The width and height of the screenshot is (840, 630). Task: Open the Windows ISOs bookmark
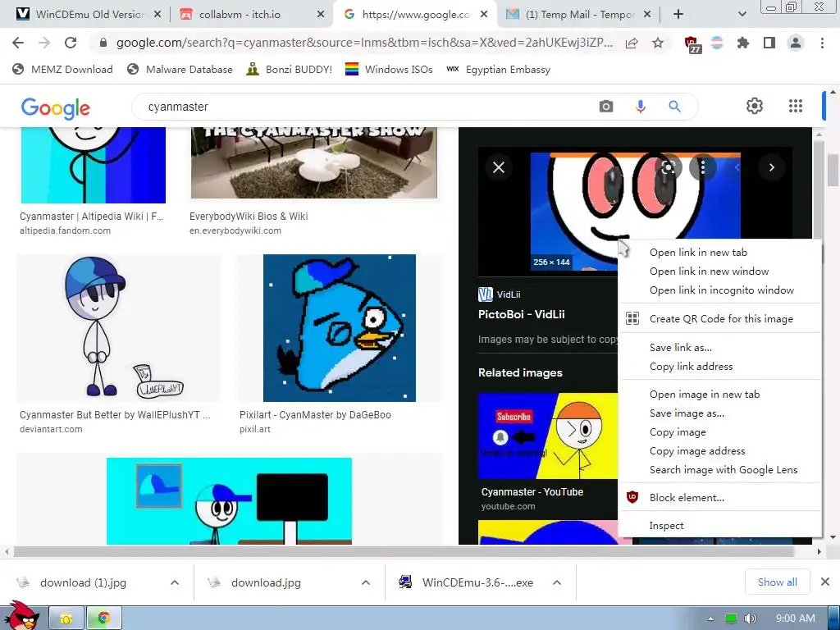click(389, 70)
